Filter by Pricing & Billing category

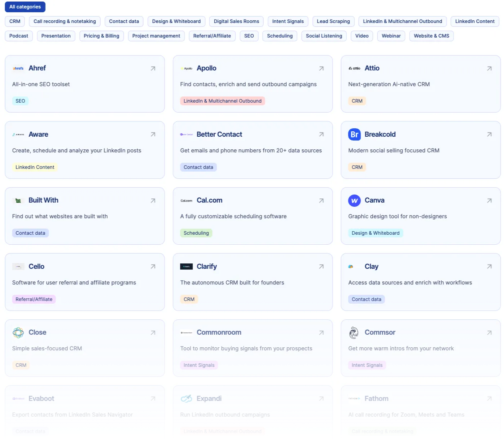click(x=101, y=36)
